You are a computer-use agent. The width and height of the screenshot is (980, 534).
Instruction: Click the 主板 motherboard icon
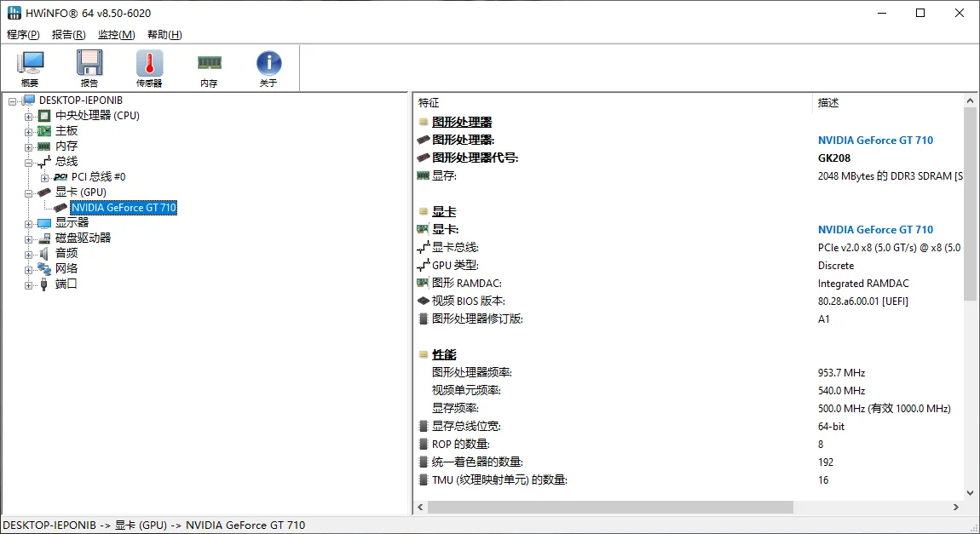pyautogui.click(x=44, y=131)
